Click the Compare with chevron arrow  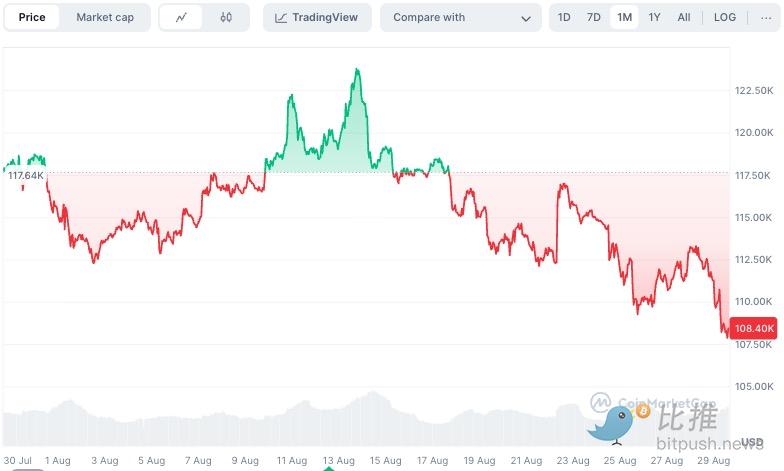(526, 18)
